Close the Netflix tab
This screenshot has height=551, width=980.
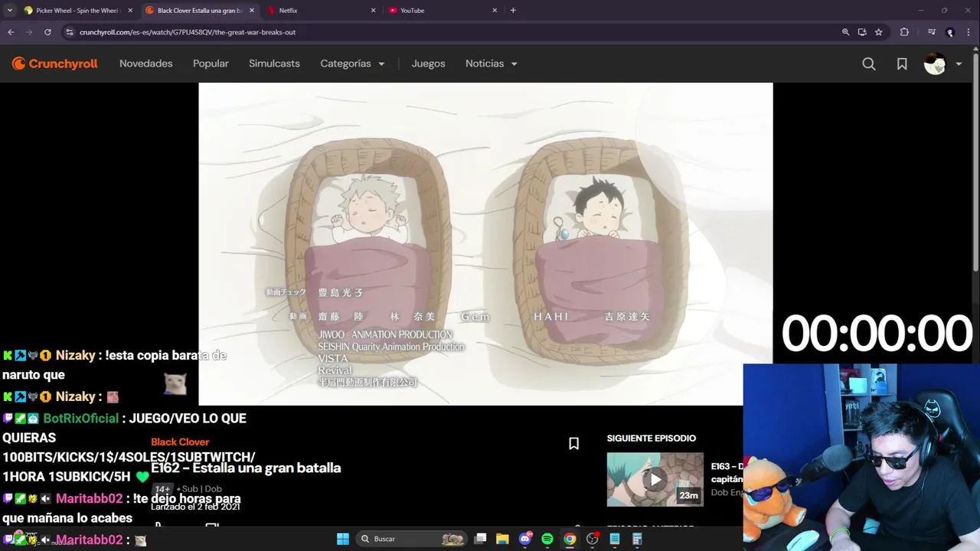[373, 11]
